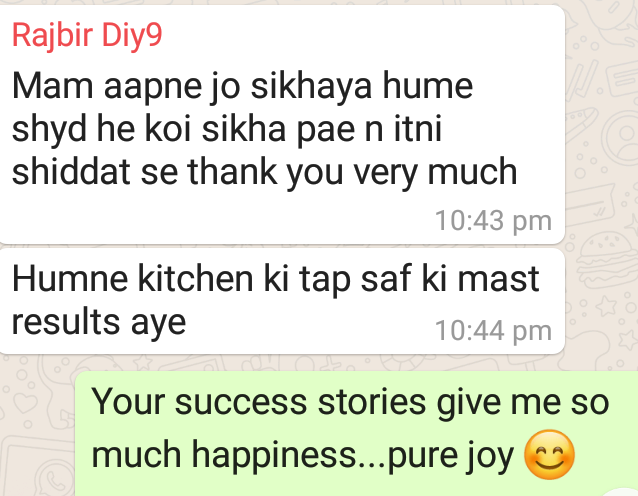Click the text 'results aye'

(99, 323)
